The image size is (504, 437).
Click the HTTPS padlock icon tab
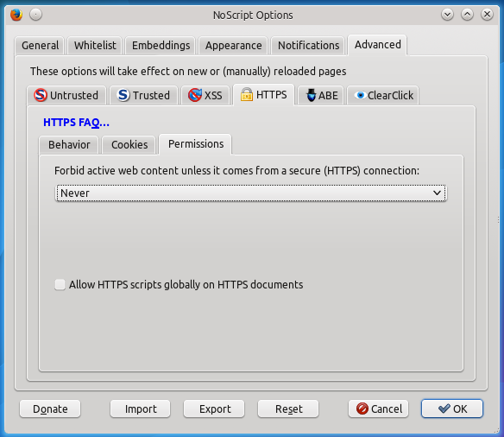[x=247, y=94]
